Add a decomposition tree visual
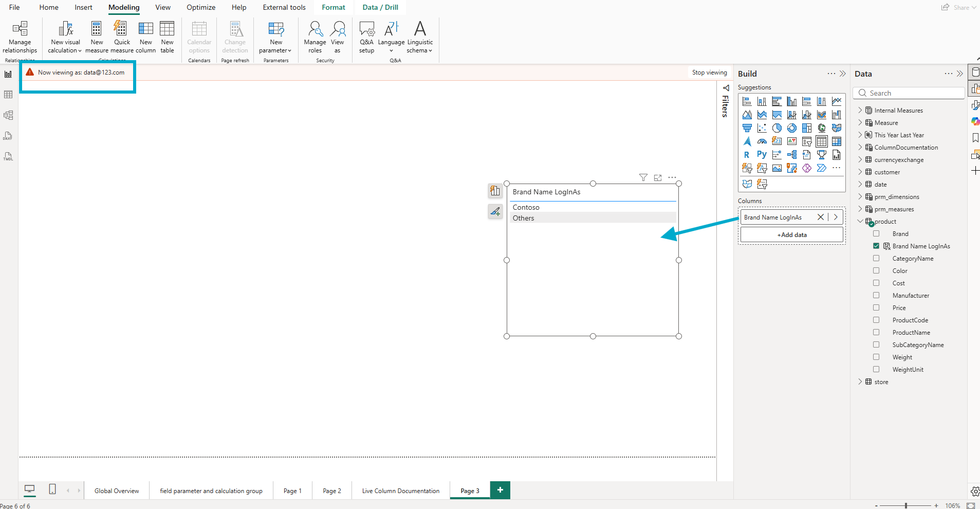This screenshot has height=509, width=980. 791,155
